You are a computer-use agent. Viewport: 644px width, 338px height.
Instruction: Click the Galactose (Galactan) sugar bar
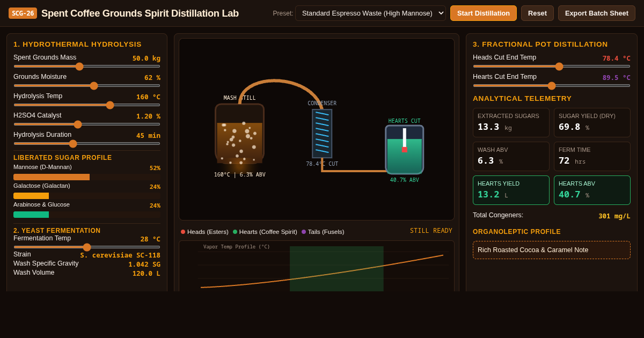[87, 196]
